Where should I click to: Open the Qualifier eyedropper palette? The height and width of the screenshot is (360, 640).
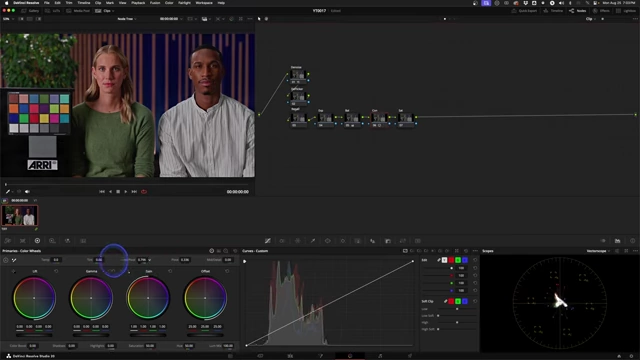[313, 241]
